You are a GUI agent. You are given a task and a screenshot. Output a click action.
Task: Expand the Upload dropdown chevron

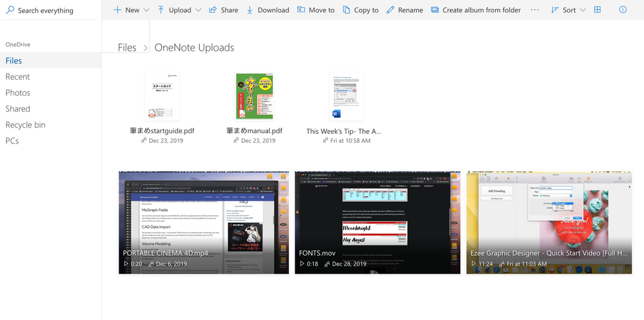pos(199,10)
